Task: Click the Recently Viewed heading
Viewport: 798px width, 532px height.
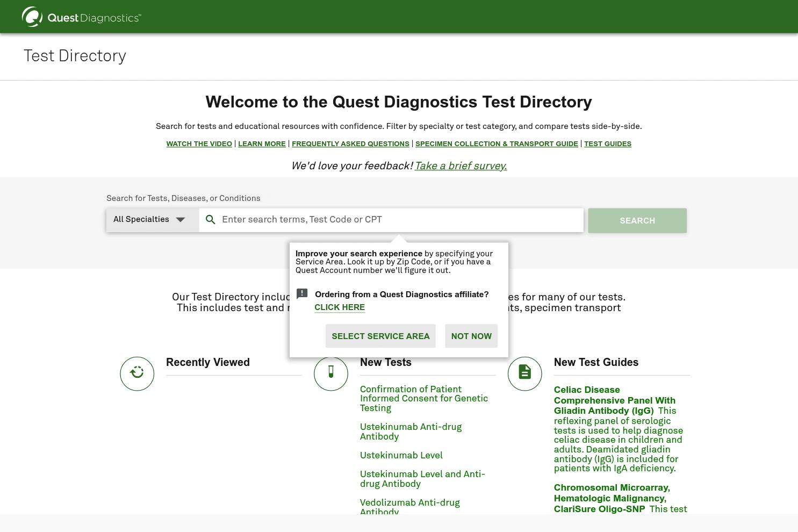Action: click(208, 362)
